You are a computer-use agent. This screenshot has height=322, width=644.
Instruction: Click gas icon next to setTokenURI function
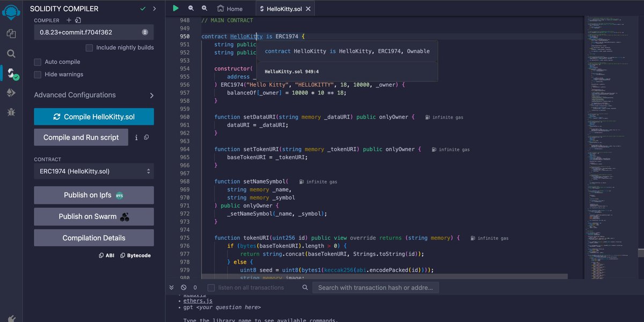tap(434, 149)
